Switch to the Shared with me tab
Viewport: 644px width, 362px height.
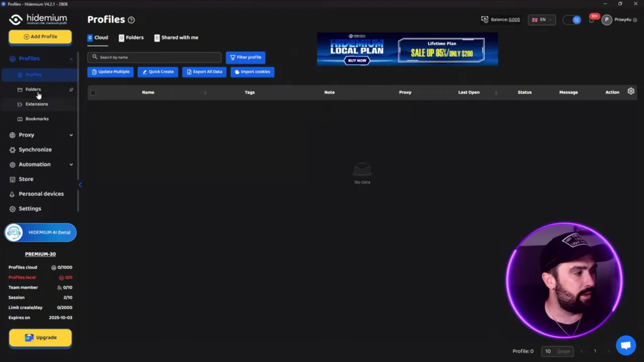coord(176,37)
